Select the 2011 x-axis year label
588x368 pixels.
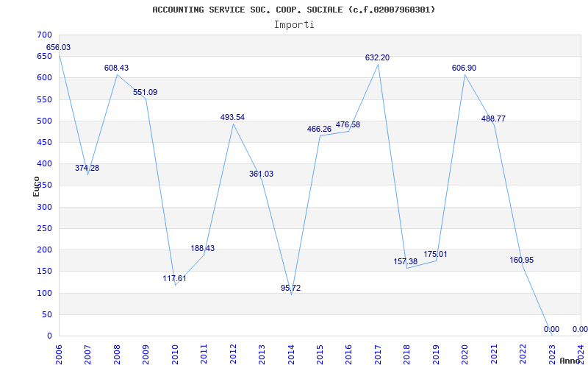coord(204,354)
